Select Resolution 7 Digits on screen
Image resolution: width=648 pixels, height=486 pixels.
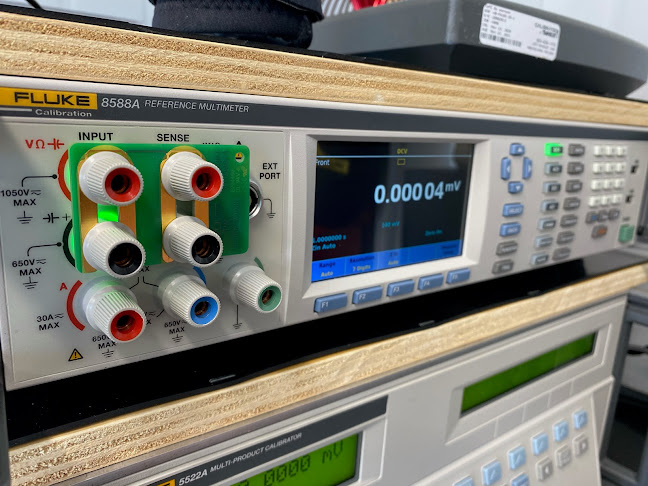361,263
